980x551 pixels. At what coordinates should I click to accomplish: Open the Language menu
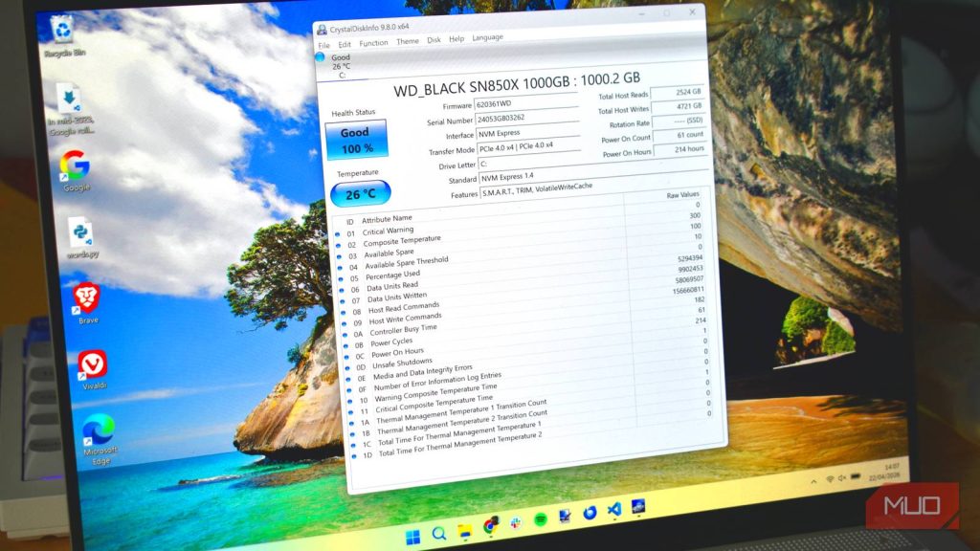tap(487, 37)
